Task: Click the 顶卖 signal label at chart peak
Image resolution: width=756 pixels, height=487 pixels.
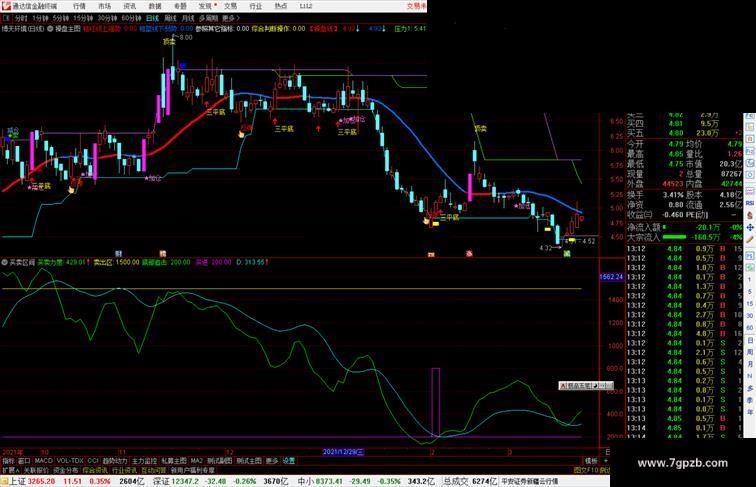Action: click(x=169, y=42)
